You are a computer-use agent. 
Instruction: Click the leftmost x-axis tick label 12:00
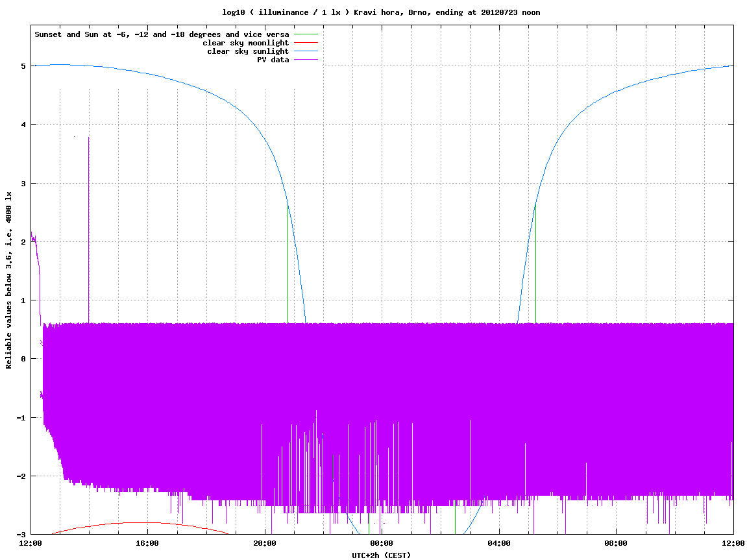(x=31, y=543)
